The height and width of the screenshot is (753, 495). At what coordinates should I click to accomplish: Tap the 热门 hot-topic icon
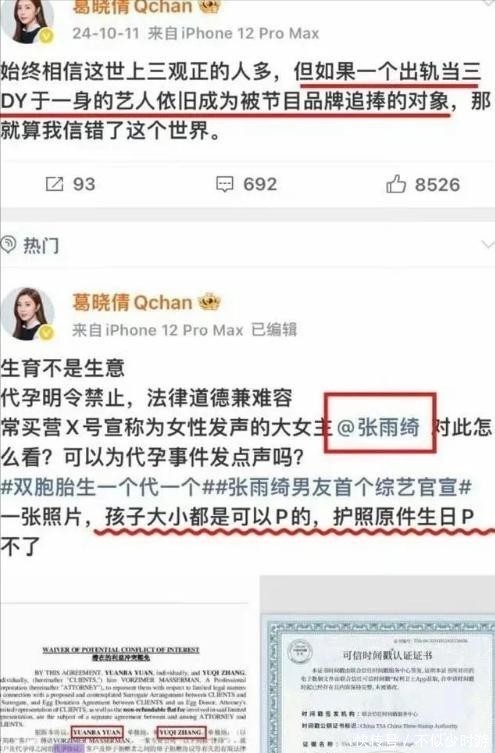pyautogui.click(x=9, y=245)
